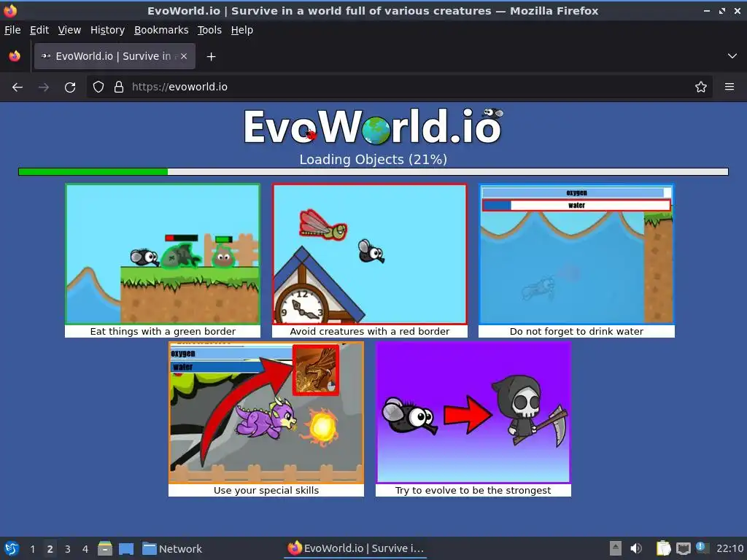Click the Firefox View icon left of tabs
The height and width of the screenshot is (560, 747).
pyautogui.click(x=15, y=56)
